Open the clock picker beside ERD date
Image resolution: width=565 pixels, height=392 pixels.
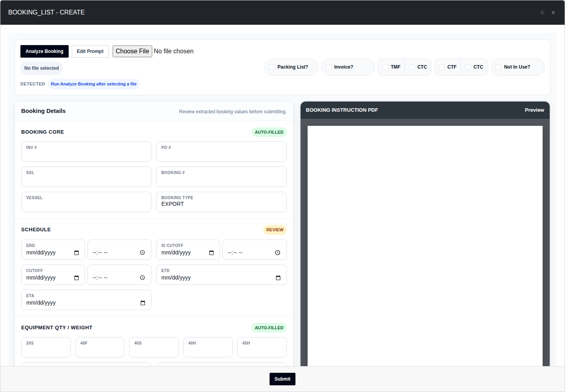pos(142,252)
